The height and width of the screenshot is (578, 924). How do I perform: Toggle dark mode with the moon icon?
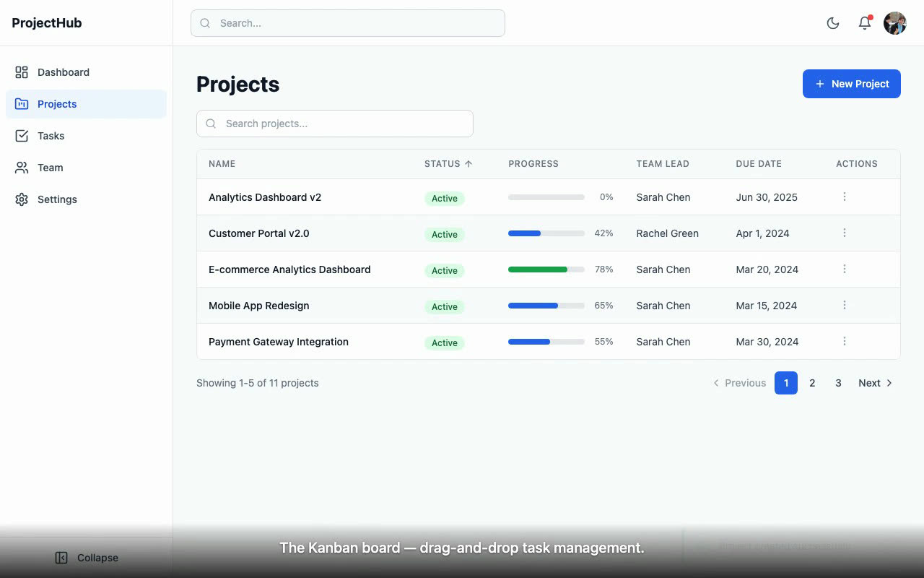pos(833,23)
